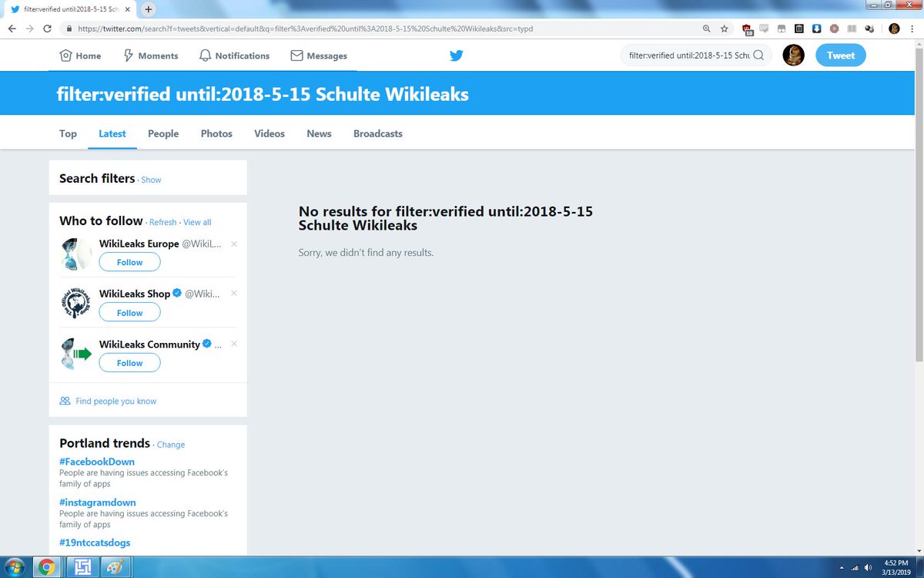This screenshot has height=578, width=924.
Task: Reload the page with the refresh icon
Action: [x=47, y=29]
